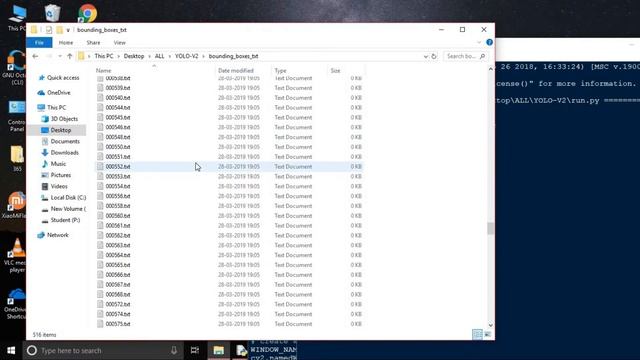The width and height of the screenshot is (640, 360).
Task: Expand the address bar history dropdown
Action: pyautogui.click(x=426, y=56)
